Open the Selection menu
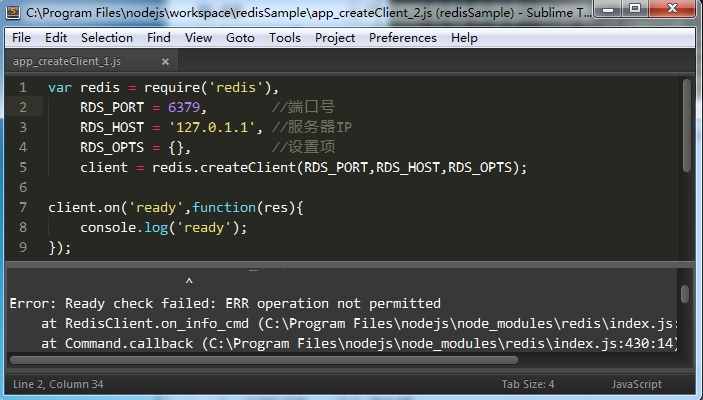The width and height of the screenshot is (703, 400). 106,38
